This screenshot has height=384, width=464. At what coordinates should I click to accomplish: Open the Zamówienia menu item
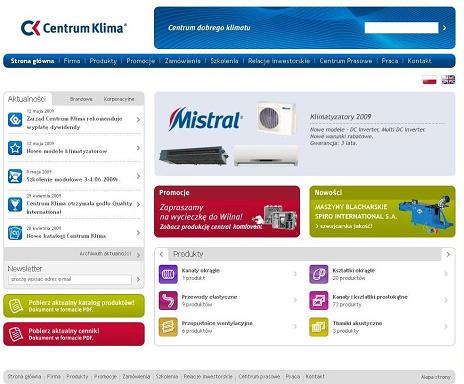[x=183, y=61]
